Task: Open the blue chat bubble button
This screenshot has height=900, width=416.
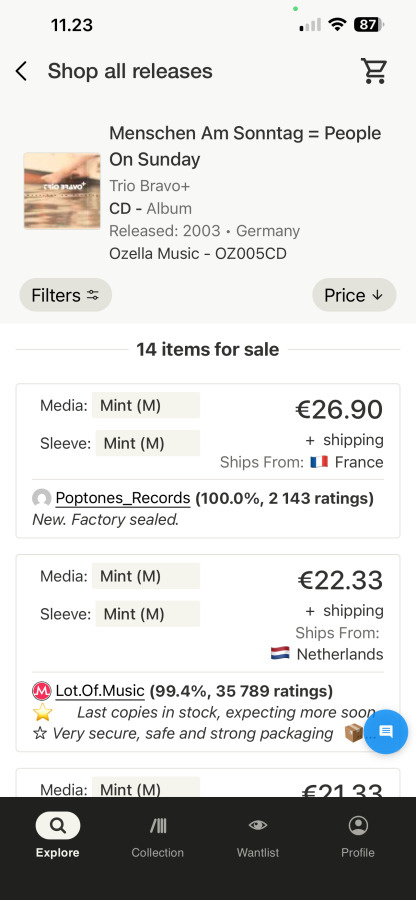Action: (x=386, y=731)
